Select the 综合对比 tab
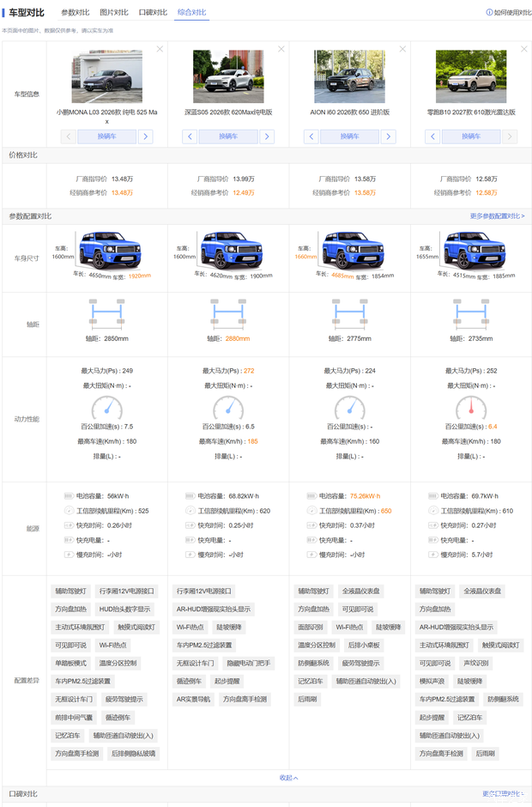 pos(191,12)
